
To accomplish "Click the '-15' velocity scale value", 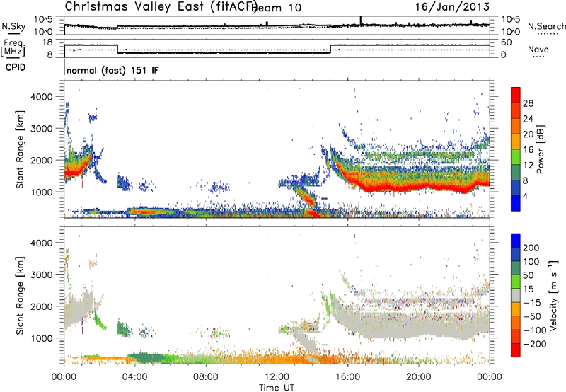I will point(532,303).
